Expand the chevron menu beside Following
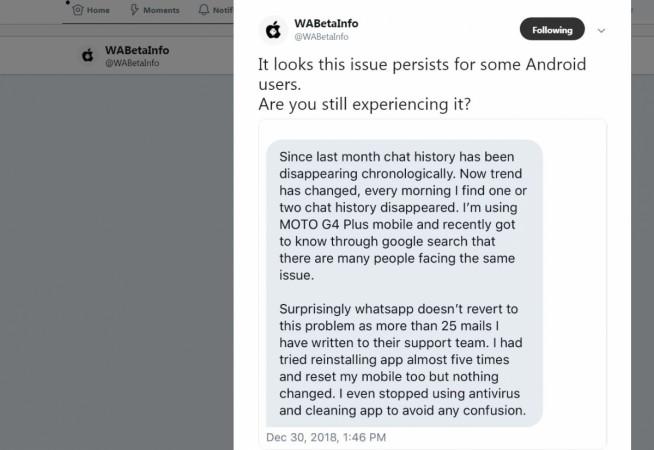Viewport: 654px width, 450px height. [x=601, y=30]
